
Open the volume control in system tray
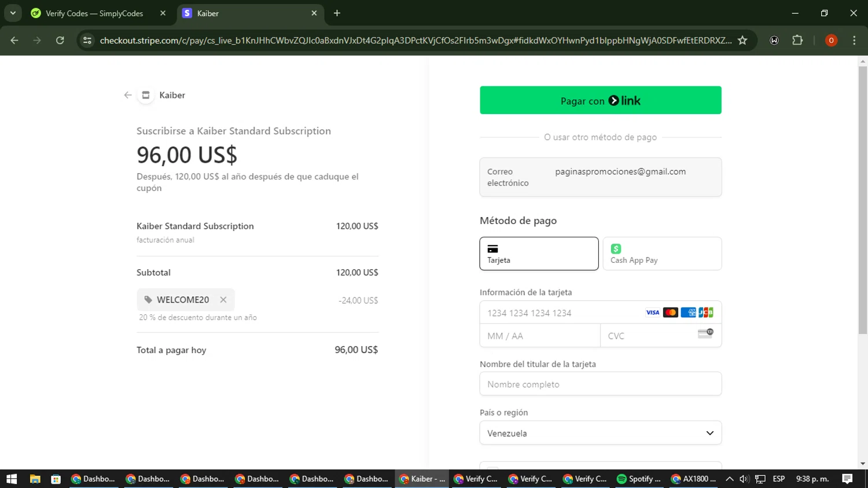click(x=744, y=479)
